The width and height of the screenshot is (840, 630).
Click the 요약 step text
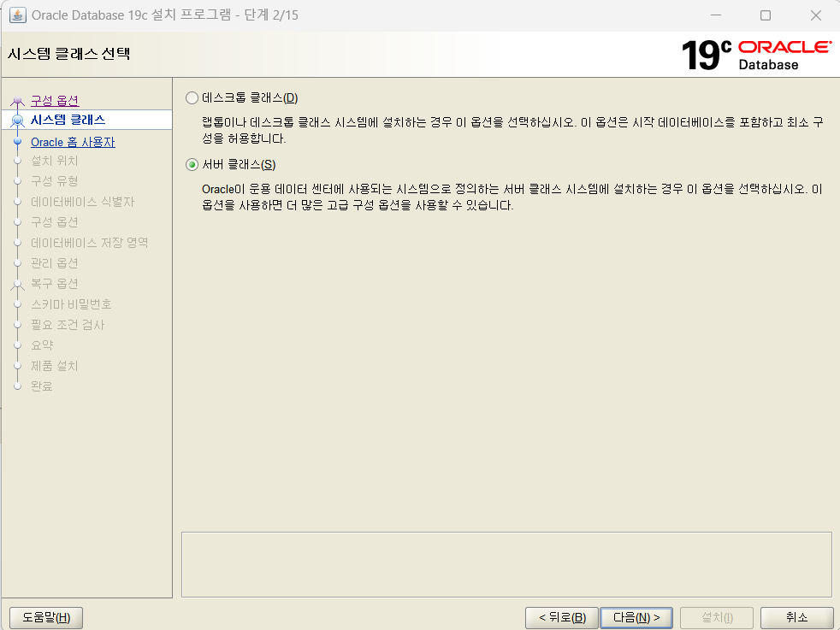point(42,345)
